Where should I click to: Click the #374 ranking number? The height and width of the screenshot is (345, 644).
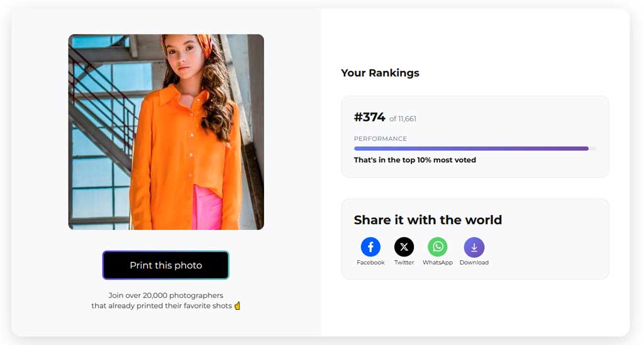[x=369, y=118]
